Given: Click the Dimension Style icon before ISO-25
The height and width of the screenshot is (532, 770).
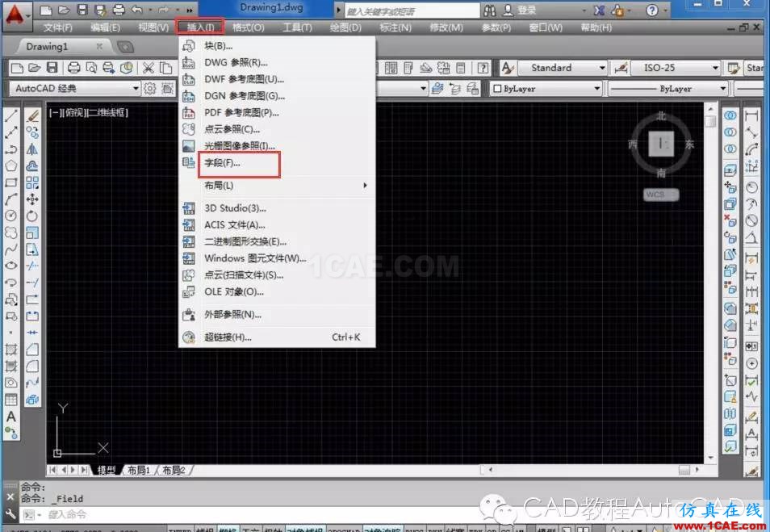Looking at the screenshot, I should [x=621, y=68].
